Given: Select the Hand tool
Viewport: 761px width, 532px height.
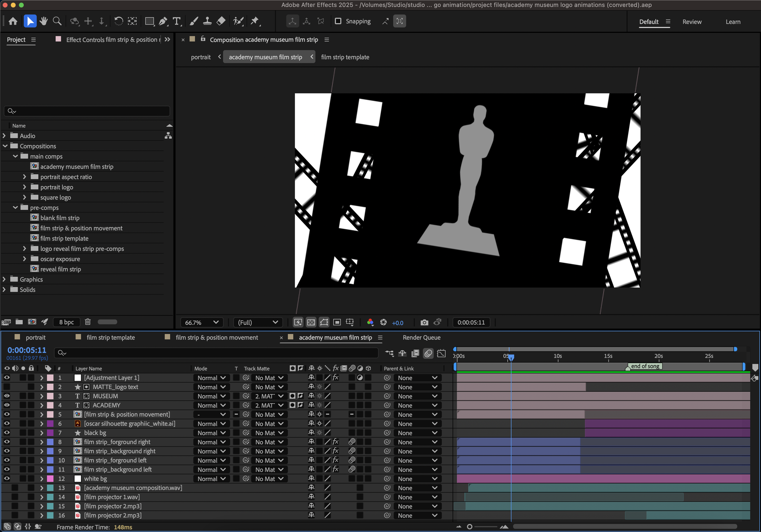Looking at the screenshot, I should click(x=44, y=21).
